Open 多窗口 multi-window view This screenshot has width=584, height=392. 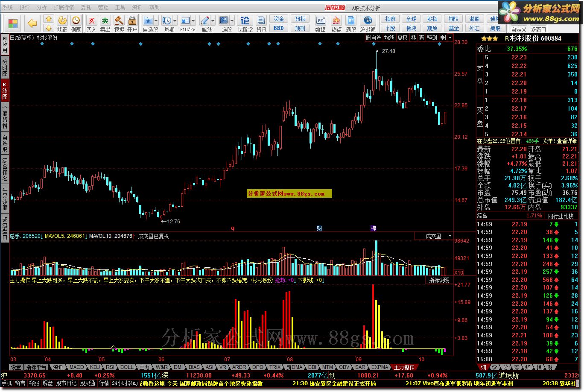[538, 29]
